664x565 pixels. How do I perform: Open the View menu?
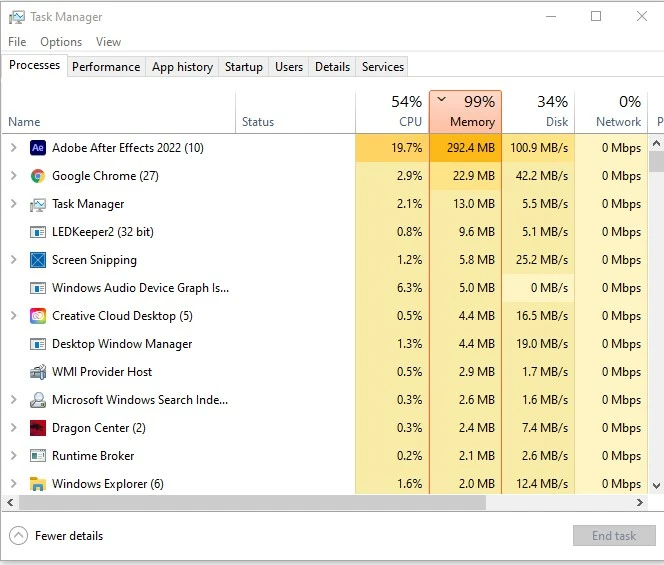pyautogui.click(x=108, y=42)
